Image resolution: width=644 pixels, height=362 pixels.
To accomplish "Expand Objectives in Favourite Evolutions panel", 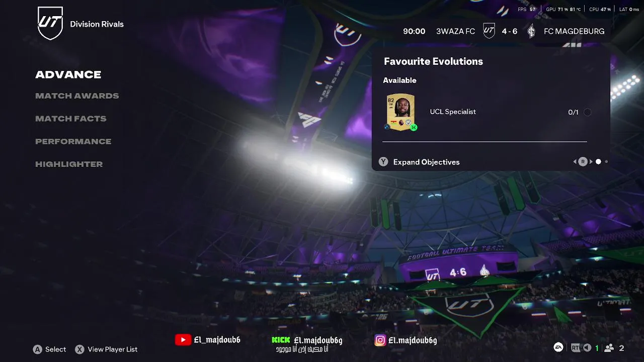I will click(426, 162).
